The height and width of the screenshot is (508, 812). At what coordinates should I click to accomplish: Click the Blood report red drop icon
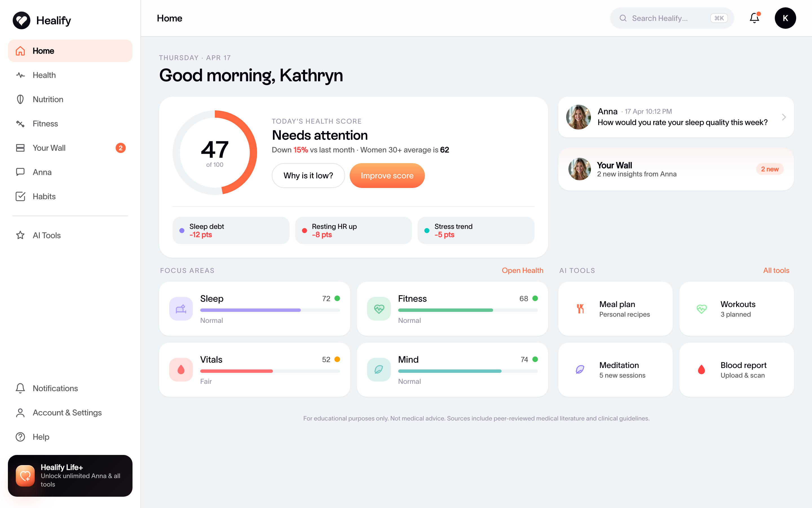coord(701,370)
